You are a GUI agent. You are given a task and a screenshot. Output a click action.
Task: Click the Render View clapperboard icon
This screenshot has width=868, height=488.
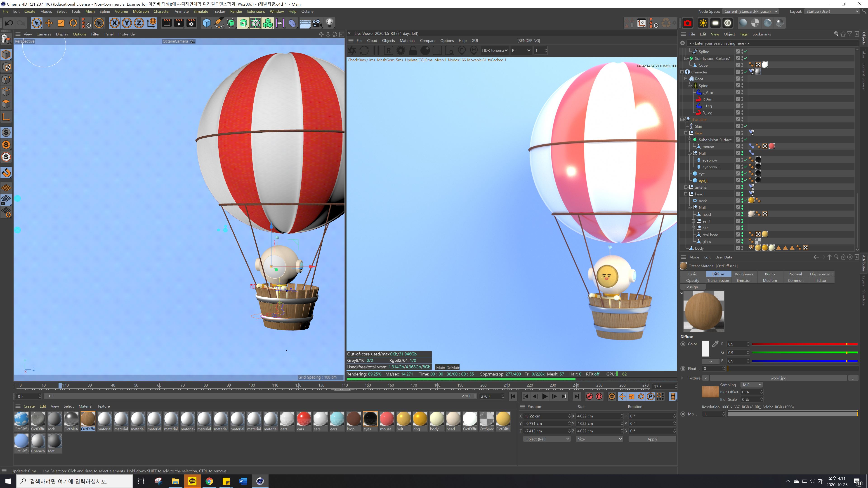click(x=167, y=23)
